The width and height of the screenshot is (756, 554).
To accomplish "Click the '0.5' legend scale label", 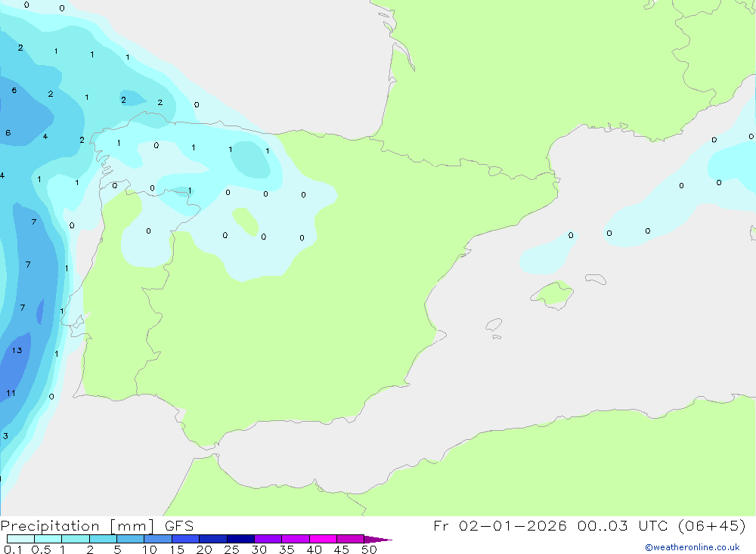I will [41, 549].
